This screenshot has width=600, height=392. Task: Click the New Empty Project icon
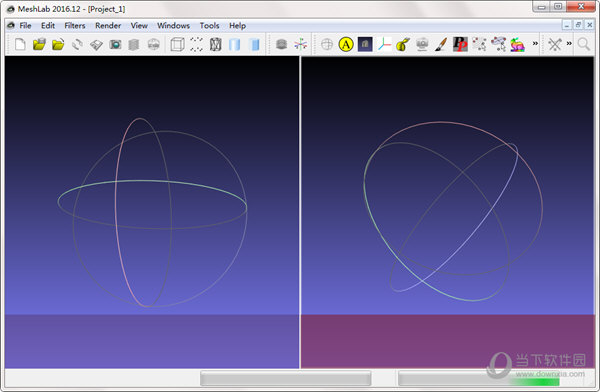pos(20,44)
